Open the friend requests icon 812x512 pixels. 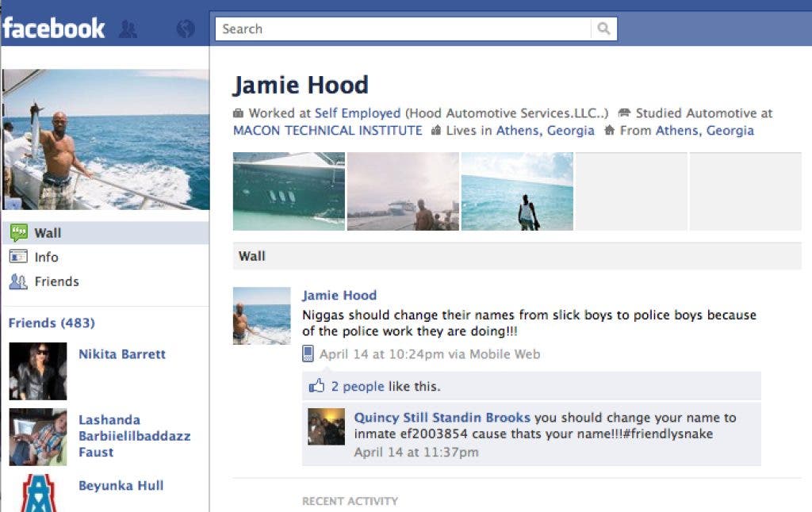(128, 29)
